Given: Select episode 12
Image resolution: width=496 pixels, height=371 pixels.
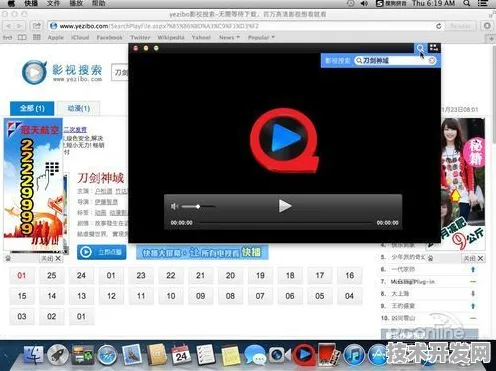Looking at the screenshot, I should 111,296.
